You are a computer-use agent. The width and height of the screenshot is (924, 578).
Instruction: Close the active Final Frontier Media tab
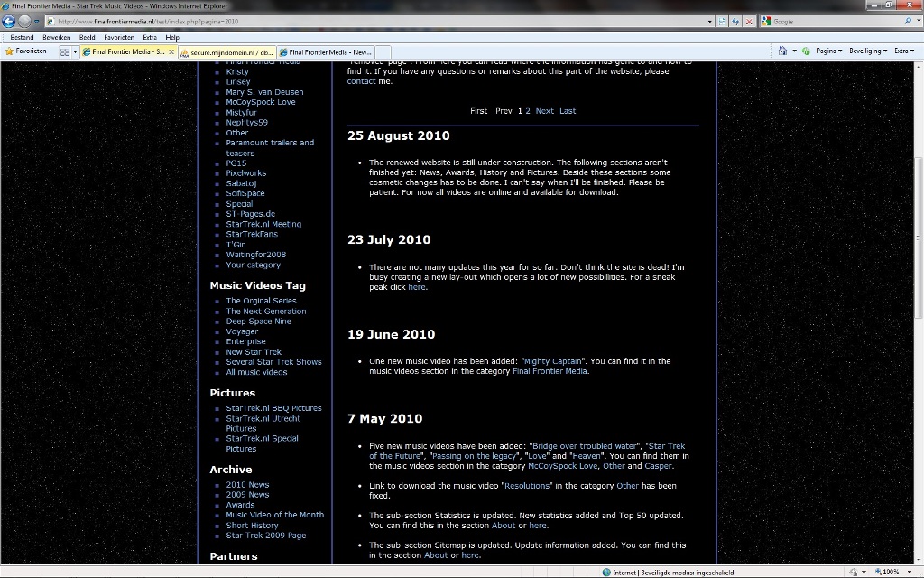pos(171,51)
